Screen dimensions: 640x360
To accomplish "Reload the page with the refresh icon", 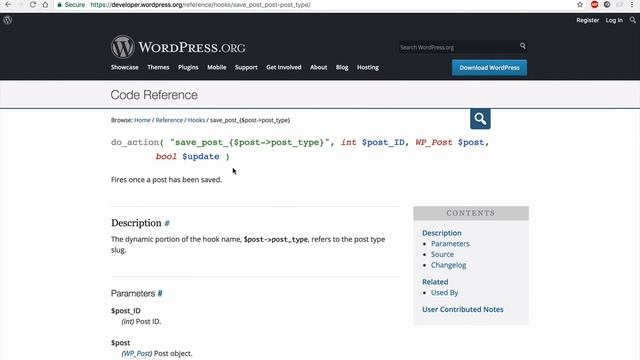I will (33, 4).
